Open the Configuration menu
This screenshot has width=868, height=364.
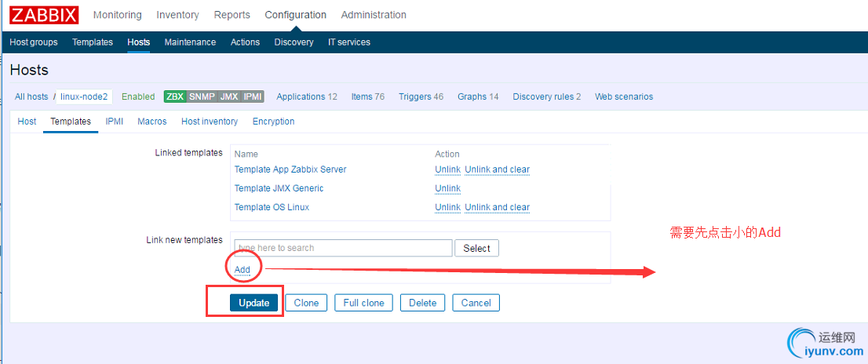pyautogui.click(x=296, y=15)
